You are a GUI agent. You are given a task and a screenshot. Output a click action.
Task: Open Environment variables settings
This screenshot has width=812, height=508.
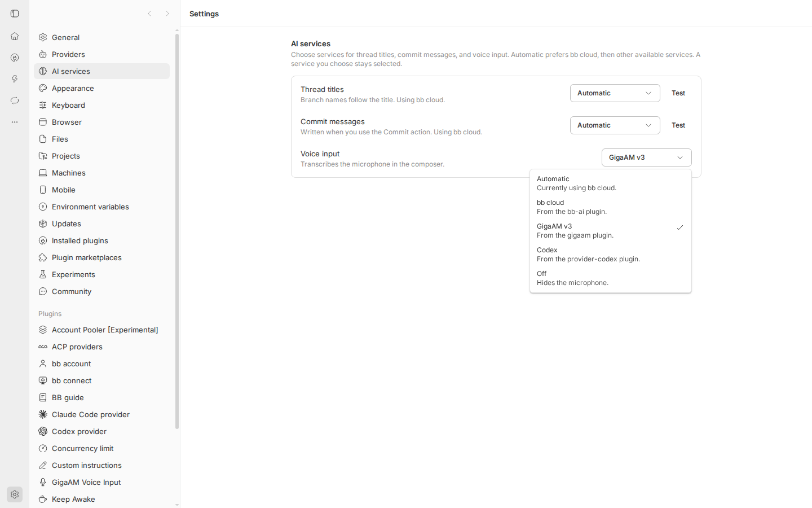click(101, 207)
